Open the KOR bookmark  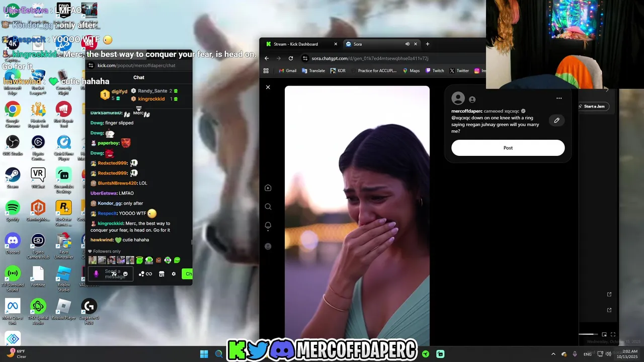coord(338,71)
